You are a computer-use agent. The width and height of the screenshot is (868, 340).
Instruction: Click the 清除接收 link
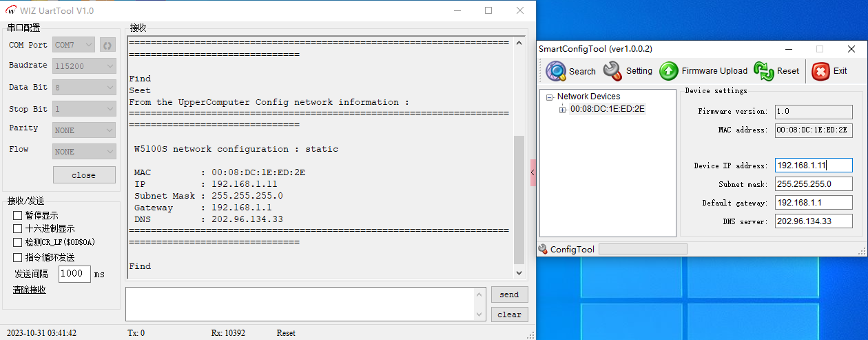pyautogui.click(x=30, y=290)
